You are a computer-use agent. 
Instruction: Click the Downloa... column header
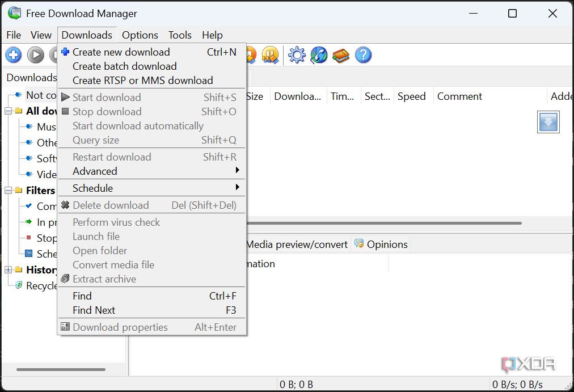pos(298,96)
